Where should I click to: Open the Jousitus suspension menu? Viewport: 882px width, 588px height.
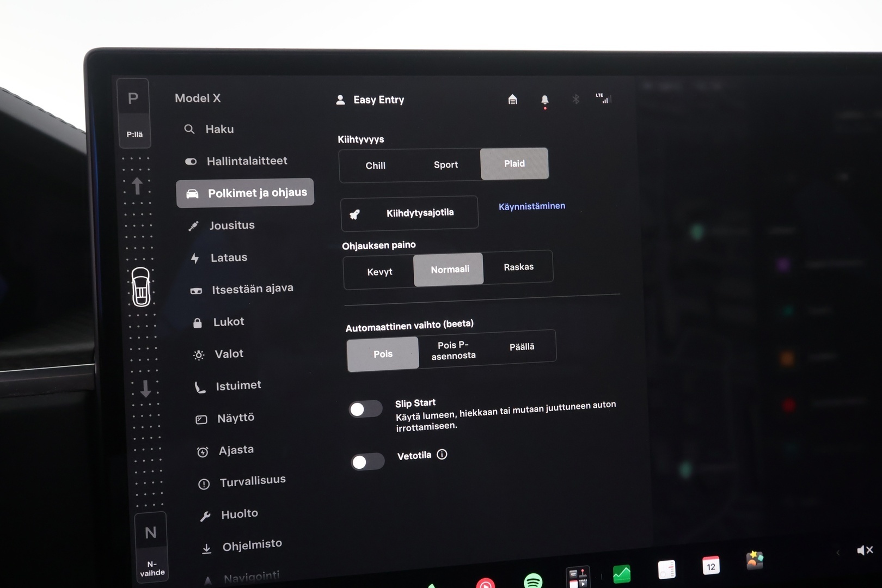pos(222,225)
